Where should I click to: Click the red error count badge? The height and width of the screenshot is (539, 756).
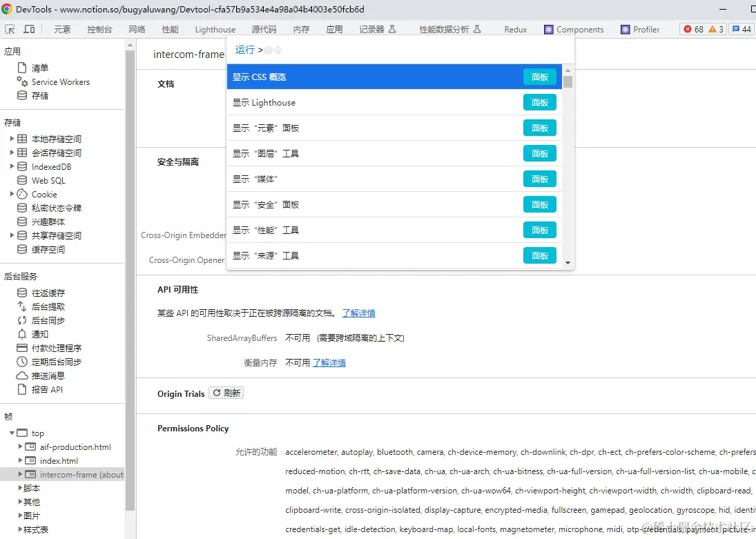[693, 30]
